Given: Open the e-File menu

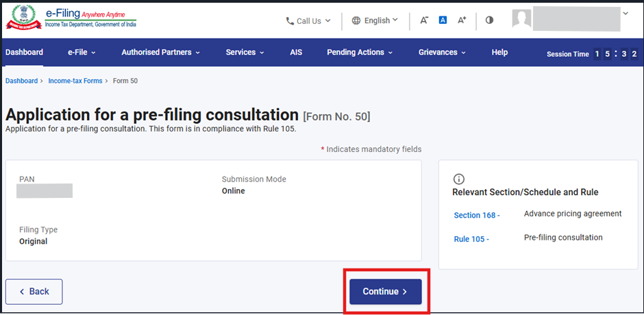Looking at the screenshot, I should click(82, 52).
